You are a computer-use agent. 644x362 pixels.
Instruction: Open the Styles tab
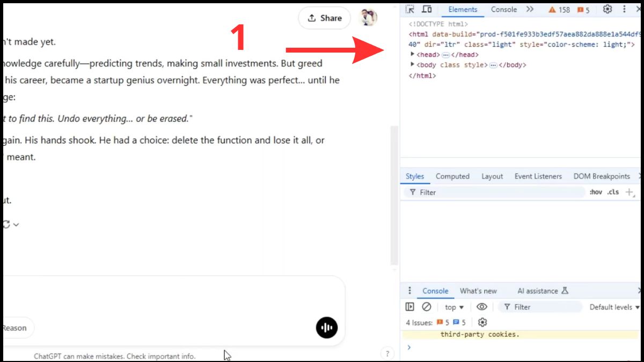tap(415, 176)
